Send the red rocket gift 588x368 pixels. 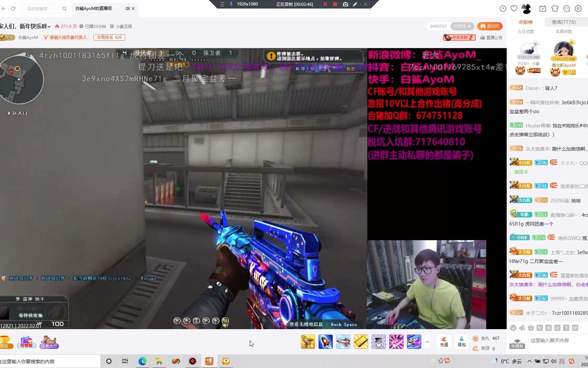click(326, 342)
